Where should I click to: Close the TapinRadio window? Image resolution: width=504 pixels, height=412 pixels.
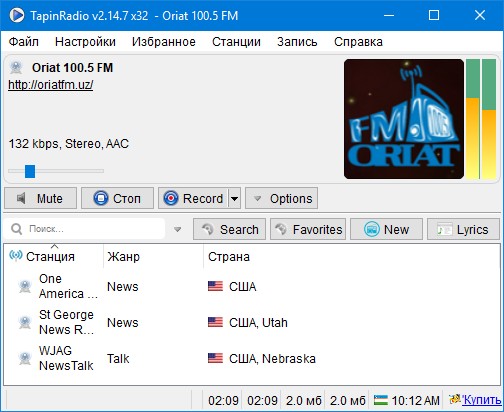[x=480, y=15]
